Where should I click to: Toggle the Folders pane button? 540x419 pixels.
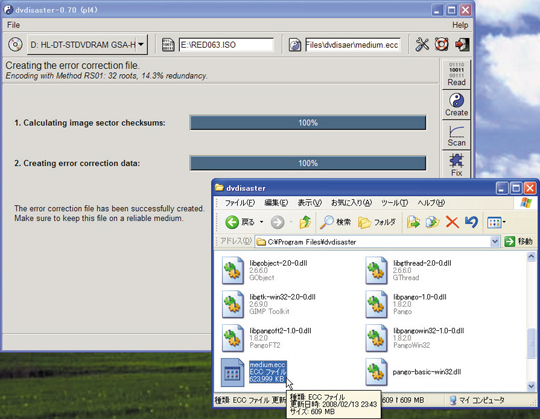377,222
